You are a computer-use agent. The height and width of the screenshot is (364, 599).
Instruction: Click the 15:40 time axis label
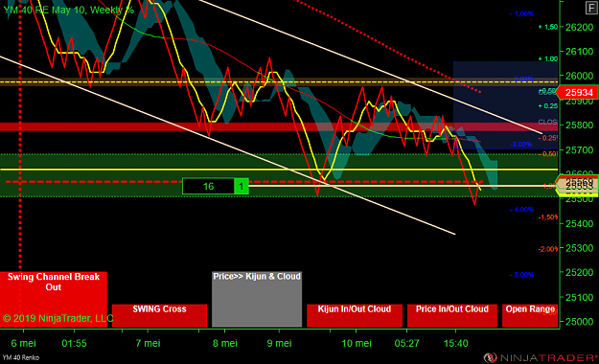[456, 343]
